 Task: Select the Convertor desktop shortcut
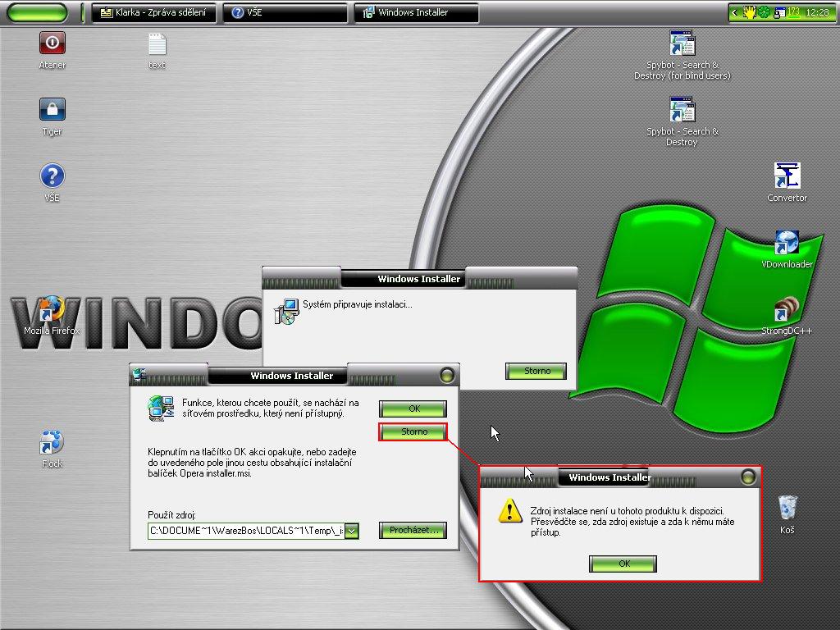click(x=787, y=176)
